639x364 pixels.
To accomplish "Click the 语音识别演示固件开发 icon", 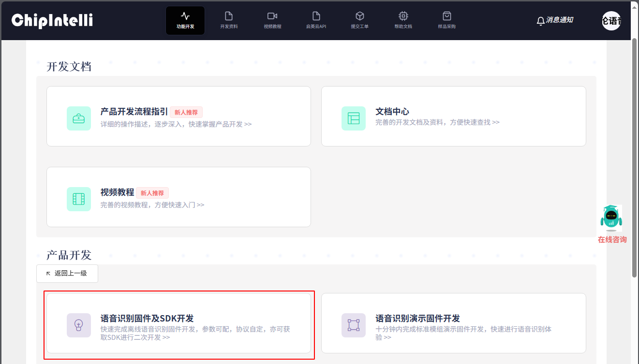I will coord(354,325).
